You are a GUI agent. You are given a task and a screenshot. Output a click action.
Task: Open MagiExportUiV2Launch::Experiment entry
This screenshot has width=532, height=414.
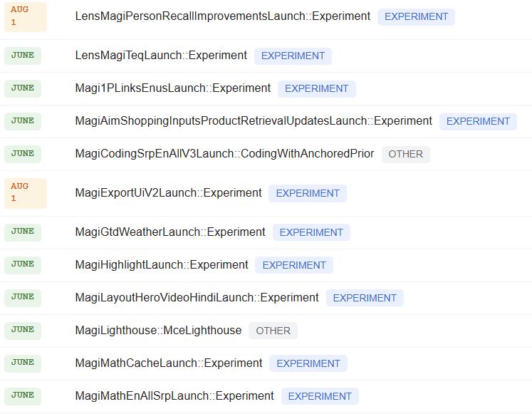[168, 192]
